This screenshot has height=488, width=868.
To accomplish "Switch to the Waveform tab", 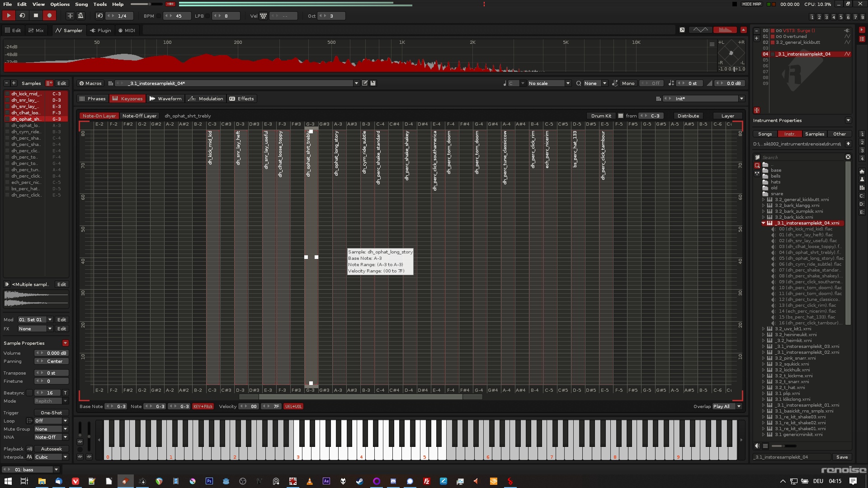I will click(x=165, y=99).
